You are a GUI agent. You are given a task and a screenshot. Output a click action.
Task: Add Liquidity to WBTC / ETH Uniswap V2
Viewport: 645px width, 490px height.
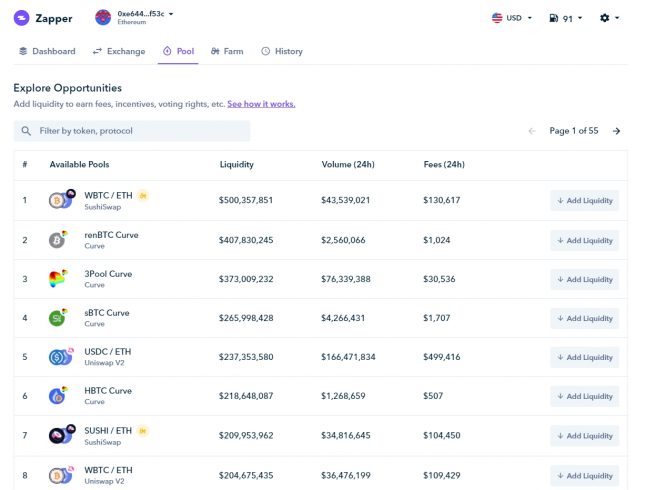pos(585,476)
